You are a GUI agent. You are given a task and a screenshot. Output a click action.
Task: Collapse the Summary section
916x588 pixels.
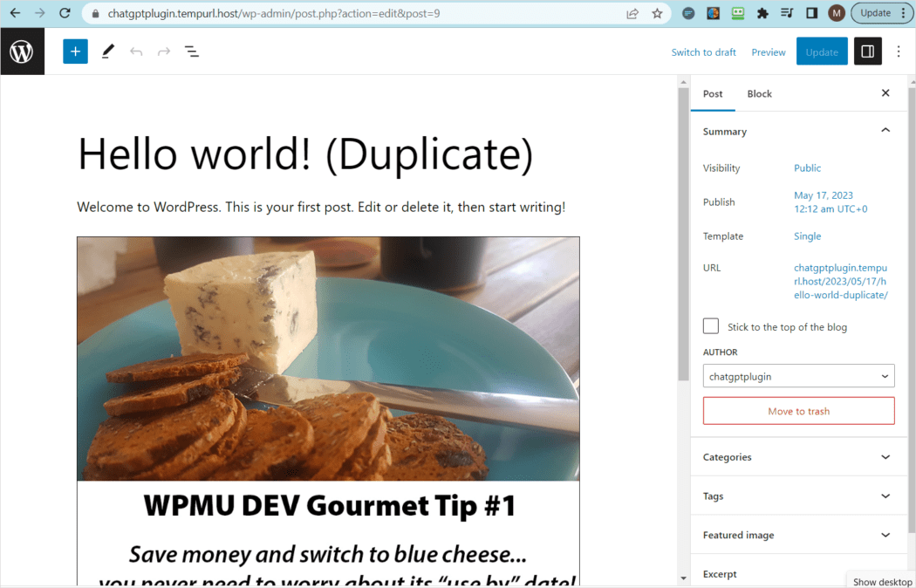[x=885, y=128]
